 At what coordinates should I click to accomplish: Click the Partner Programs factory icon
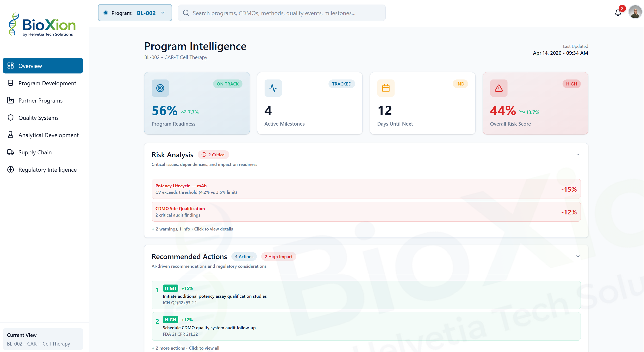pos(11,100)
